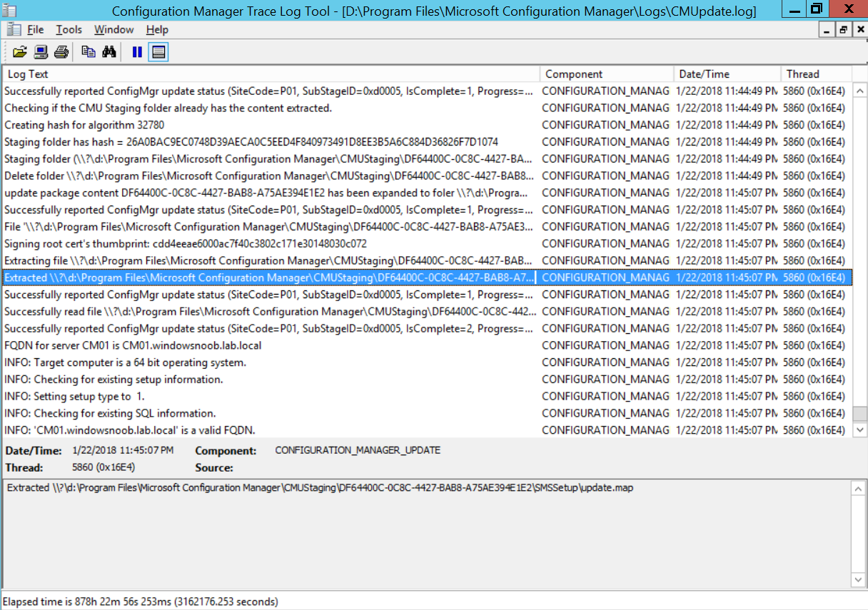Click the details pane scrollbar up arrow
The image size is (868, 610).
859,488
